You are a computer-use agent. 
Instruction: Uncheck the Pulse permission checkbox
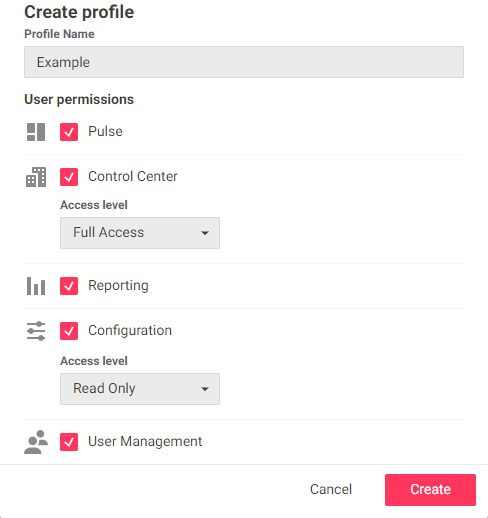(x=69, y=132)
